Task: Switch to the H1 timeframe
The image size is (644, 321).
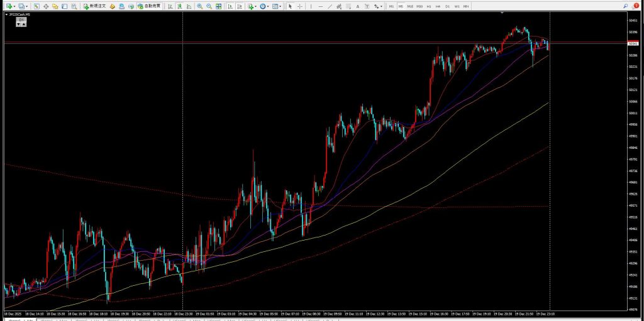Action: point(428,6)
